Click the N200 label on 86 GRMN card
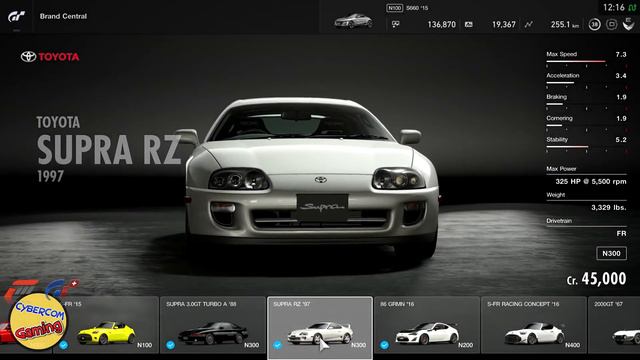This screenshot has height=360, width=640. pyautogui.click(x=465, y=345)
